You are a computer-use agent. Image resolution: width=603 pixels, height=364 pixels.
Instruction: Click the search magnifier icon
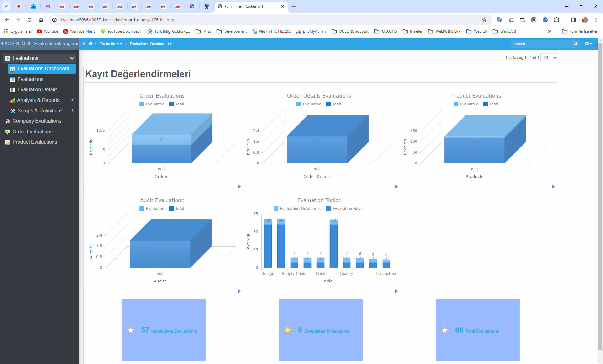(x=576, y=44)
